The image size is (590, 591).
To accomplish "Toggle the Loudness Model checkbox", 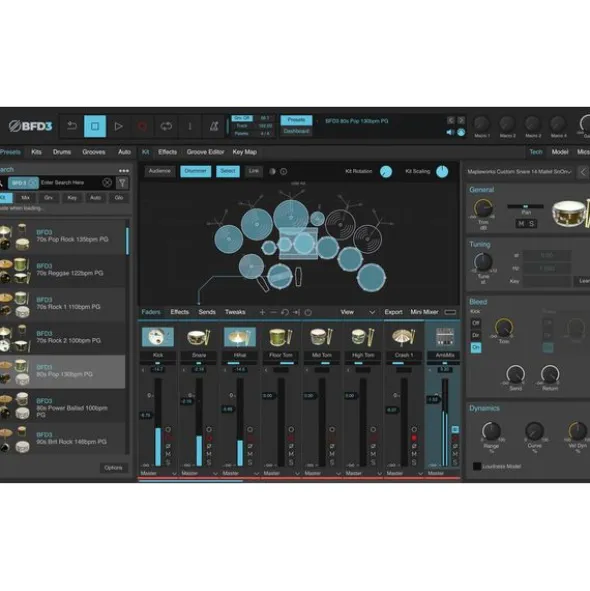I will pos(477,466).
